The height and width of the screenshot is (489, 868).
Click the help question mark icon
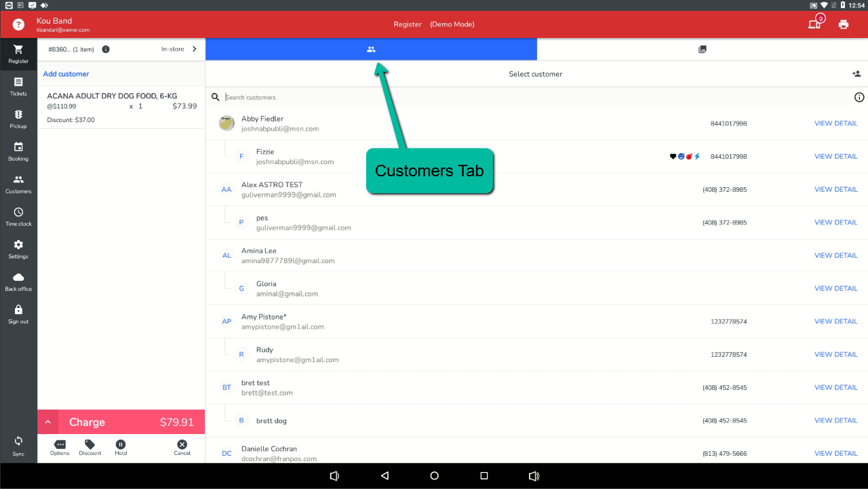18,24
